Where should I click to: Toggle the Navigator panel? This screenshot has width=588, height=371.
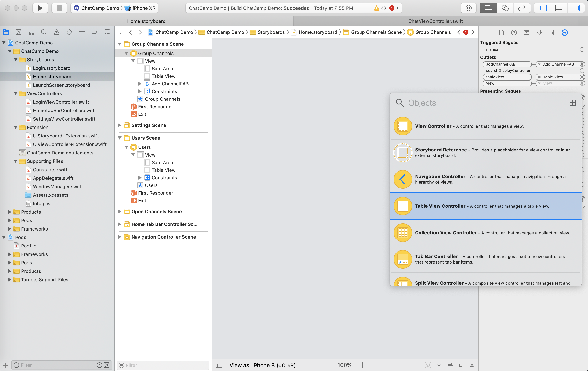pyautogui.click(x=543, y=8)
